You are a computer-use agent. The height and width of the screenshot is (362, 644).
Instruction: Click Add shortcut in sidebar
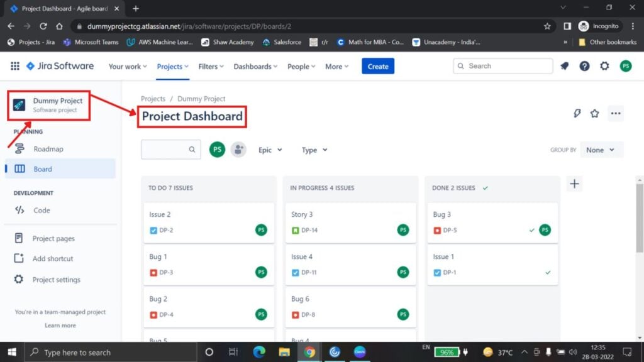coord(60,258)
